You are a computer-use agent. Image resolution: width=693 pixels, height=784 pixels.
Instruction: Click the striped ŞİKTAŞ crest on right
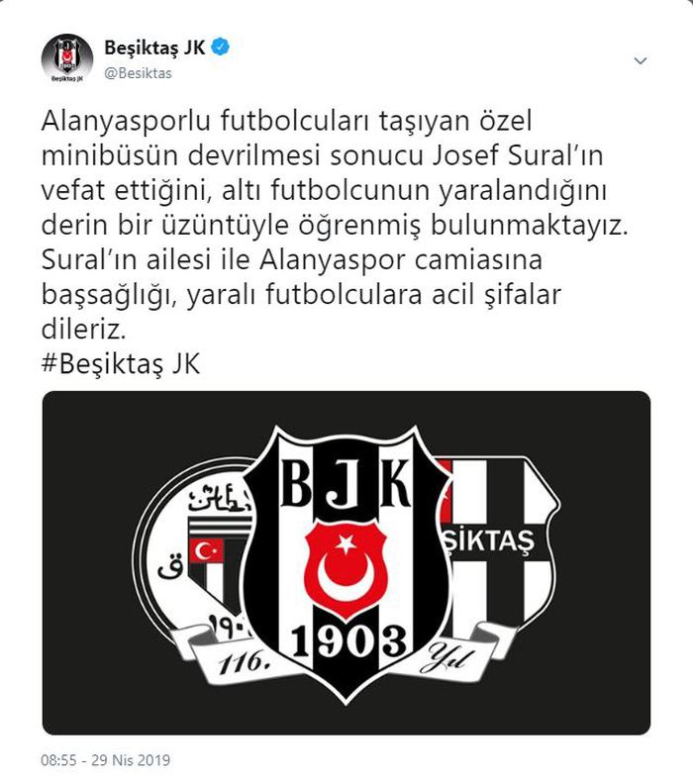point(498,547)
